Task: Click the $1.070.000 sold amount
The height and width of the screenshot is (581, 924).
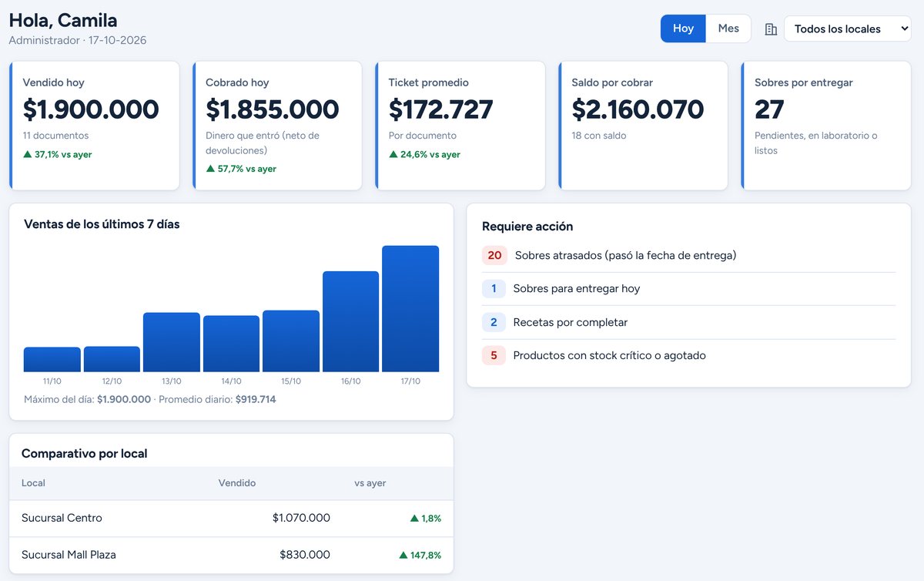Action: pyautogui.click(x=301, y=518)
